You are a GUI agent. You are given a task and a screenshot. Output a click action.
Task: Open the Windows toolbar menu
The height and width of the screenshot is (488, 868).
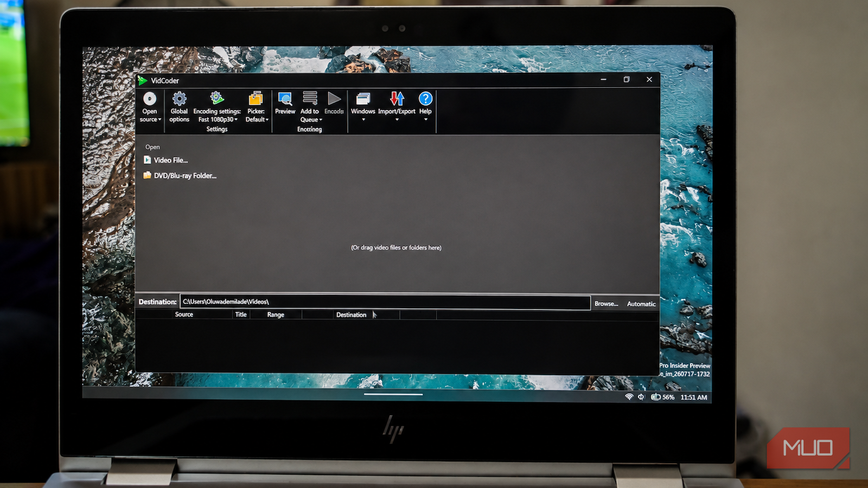[x=363, y=106]
